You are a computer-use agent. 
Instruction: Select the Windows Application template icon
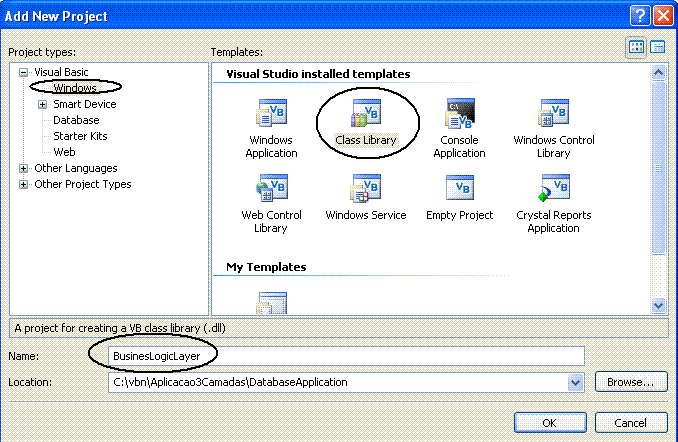(x=271, y=113)
